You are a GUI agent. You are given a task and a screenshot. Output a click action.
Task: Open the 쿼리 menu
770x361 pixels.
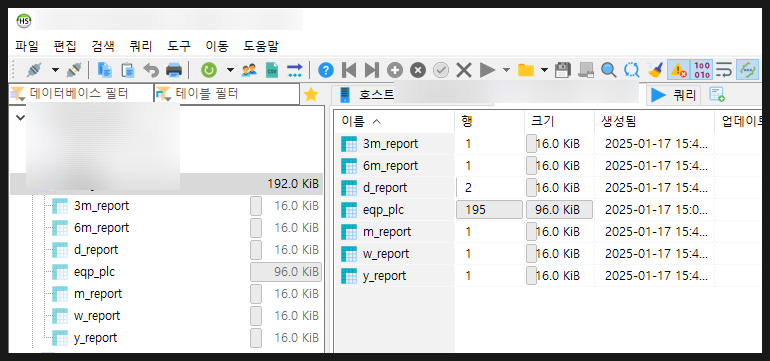coord(141,47)
